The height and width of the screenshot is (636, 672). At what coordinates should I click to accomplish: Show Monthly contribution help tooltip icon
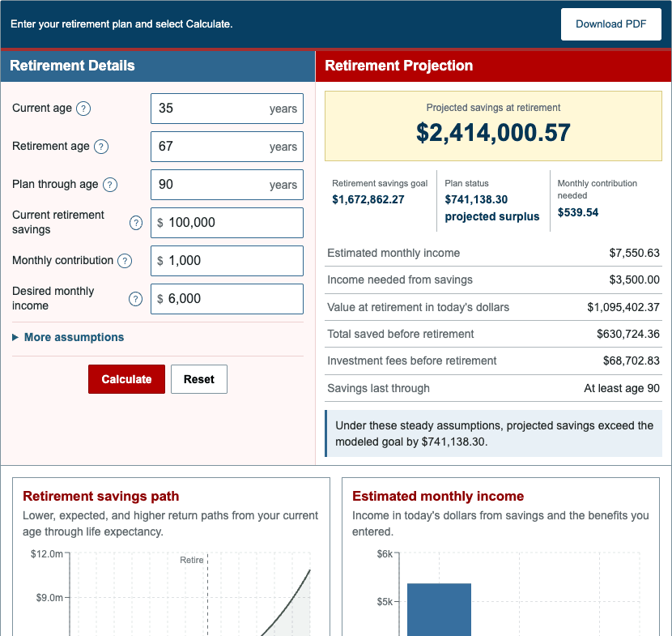click(125, 261)
